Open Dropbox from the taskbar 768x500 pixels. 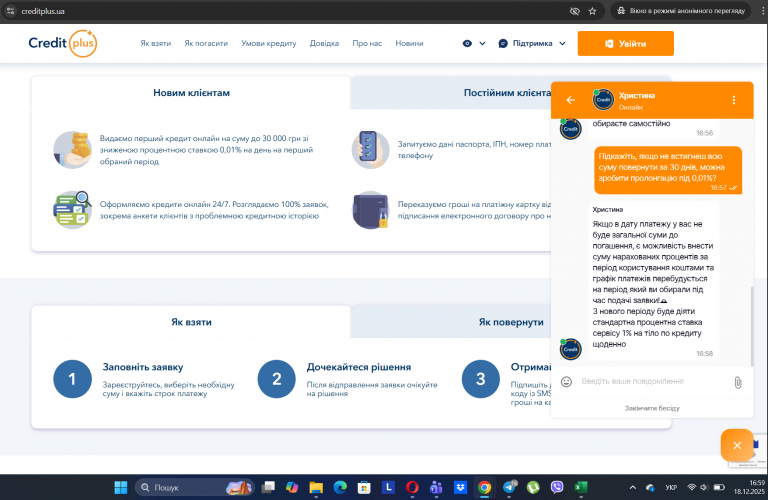click(460, 487)
